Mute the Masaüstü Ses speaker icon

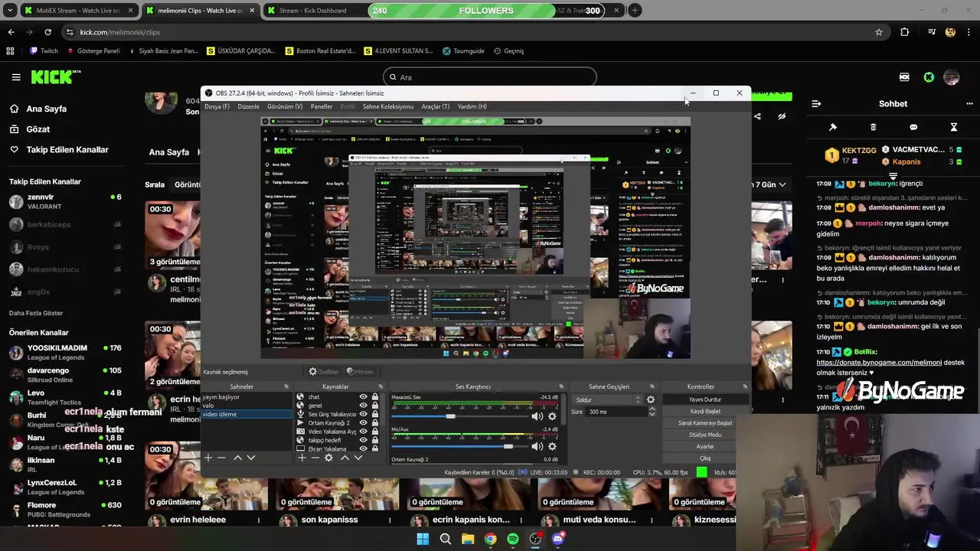pyautogui.click(x=537, y=416)
